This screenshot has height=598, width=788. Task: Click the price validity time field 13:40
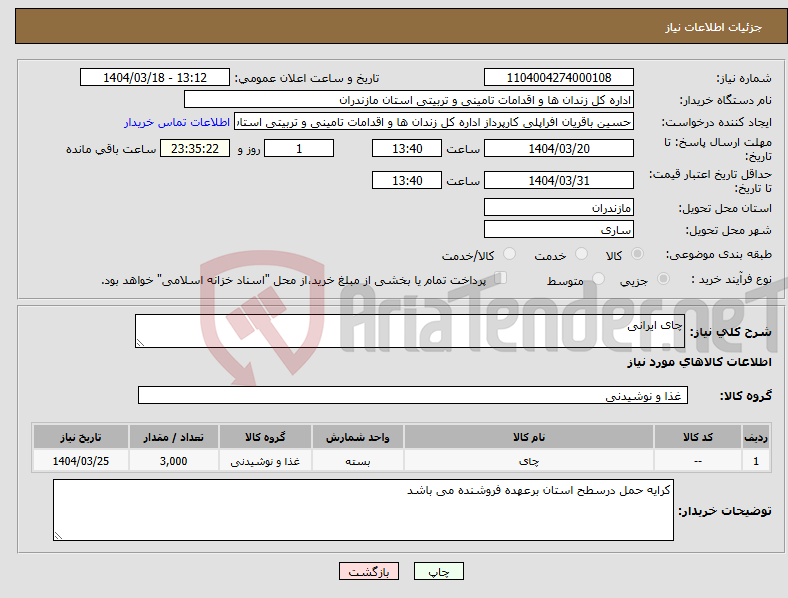click(x=407, y=180)
